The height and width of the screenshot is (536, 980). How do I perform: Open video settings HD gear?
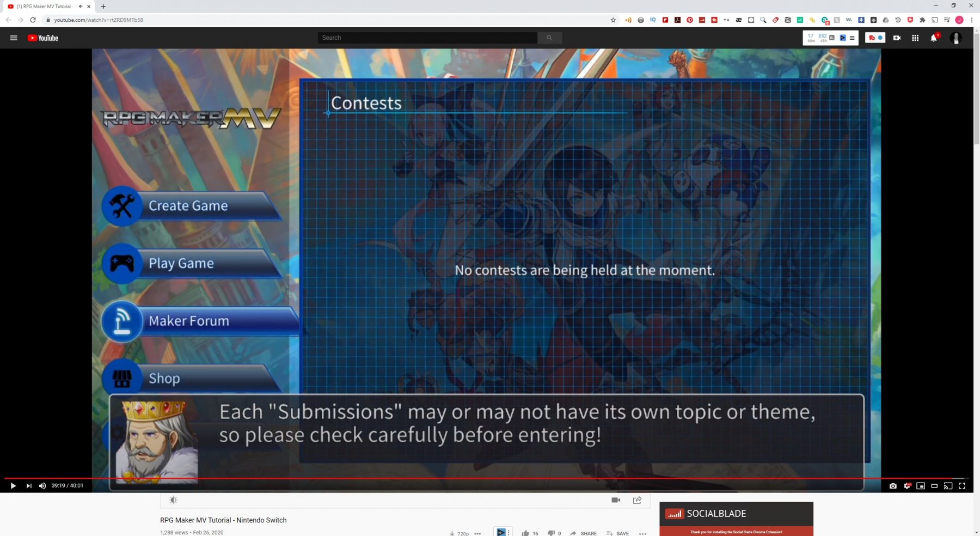pyautogui.click(x=907, y=486)
